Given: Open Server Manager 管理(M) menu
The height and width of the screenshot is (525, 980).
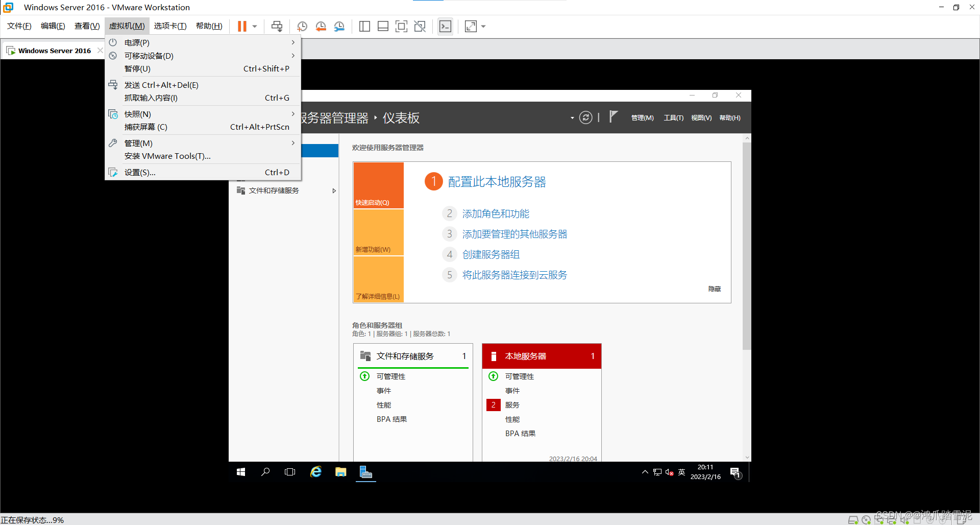Looking at the screenshot, I should tap(643, 118).
